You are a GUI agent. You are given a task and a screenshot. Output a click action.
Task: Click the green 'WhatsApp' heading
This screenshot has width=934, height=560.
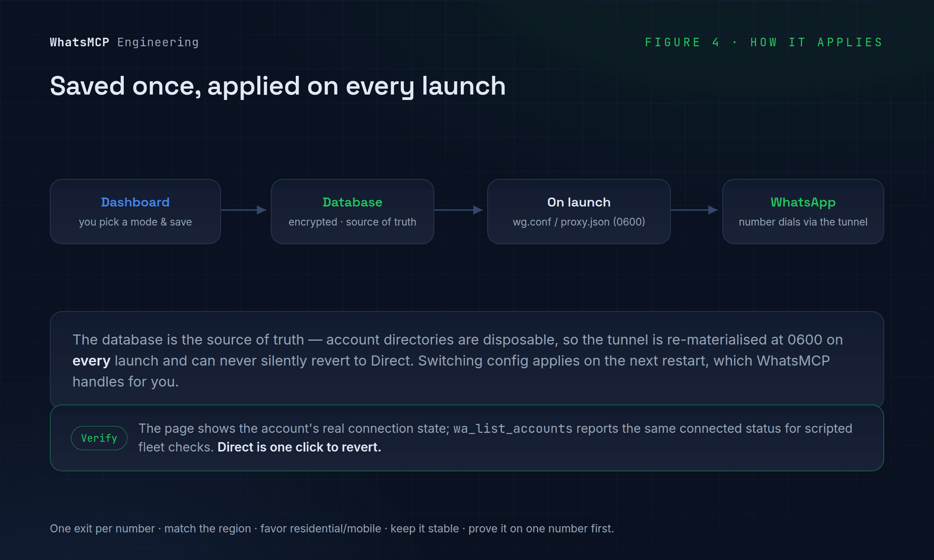[x=803, y=202]
